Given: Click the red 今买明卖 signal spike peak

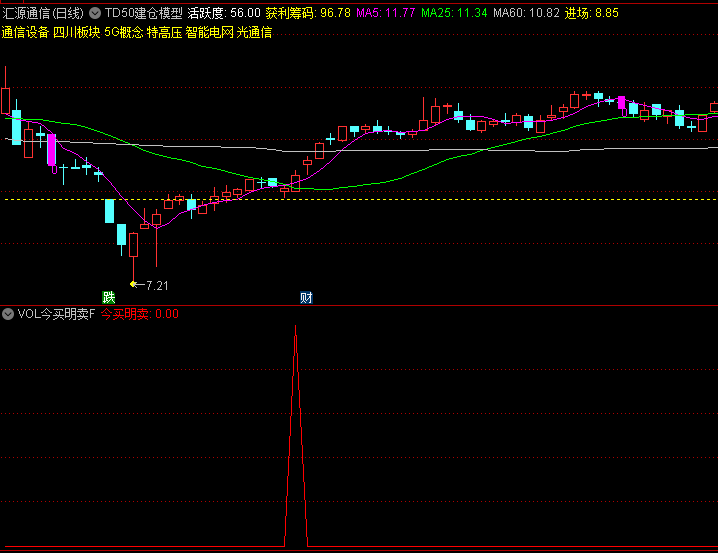Looking at the screenshot, I should [x=295, y=330].
